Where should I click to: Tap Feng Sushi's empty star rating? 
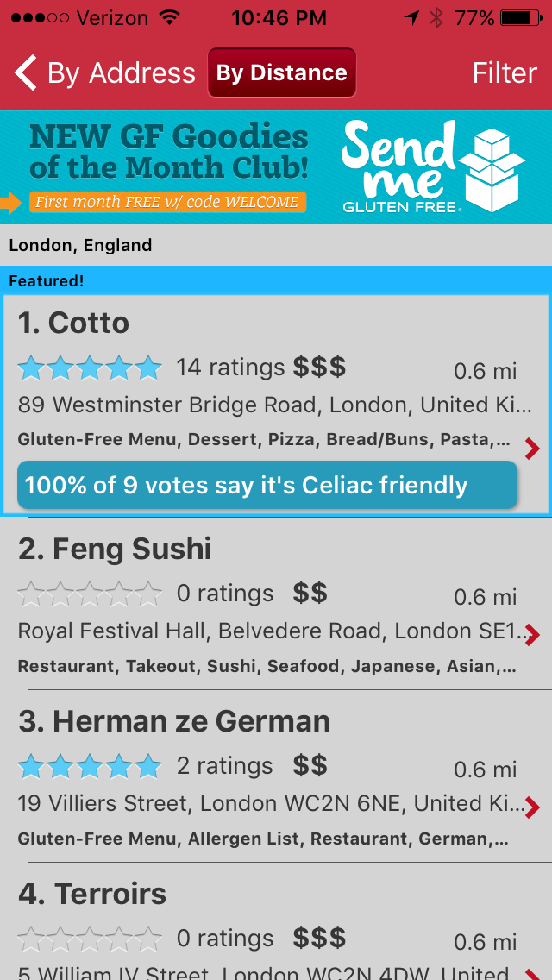tap(90, 594)
